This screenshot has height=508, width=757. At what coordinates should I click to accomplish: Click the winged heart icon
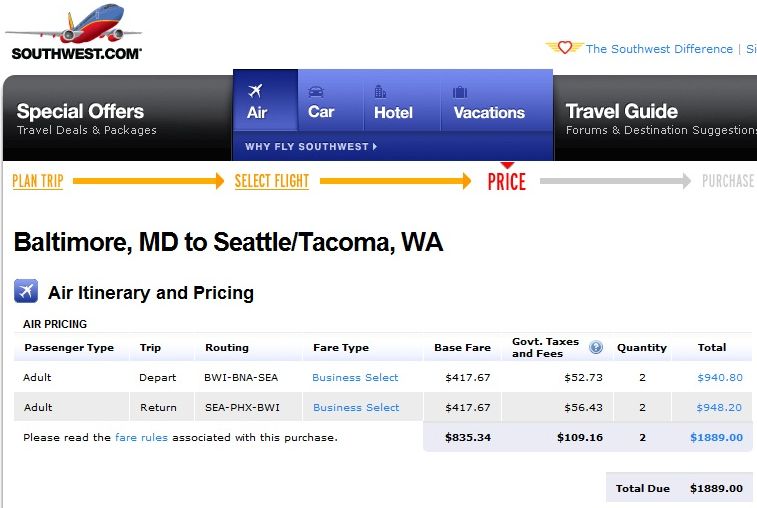point(564,47)
